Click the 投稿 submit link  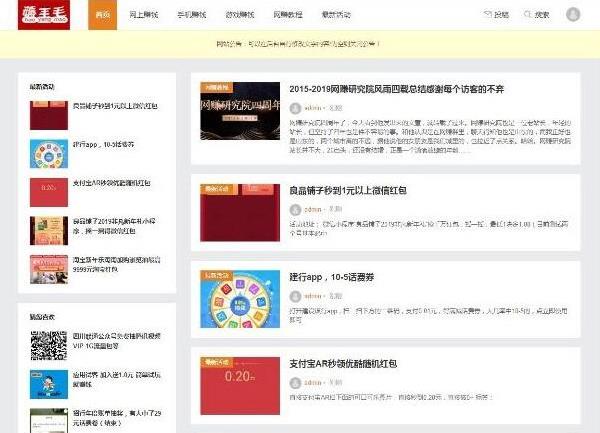coord(496,15)
